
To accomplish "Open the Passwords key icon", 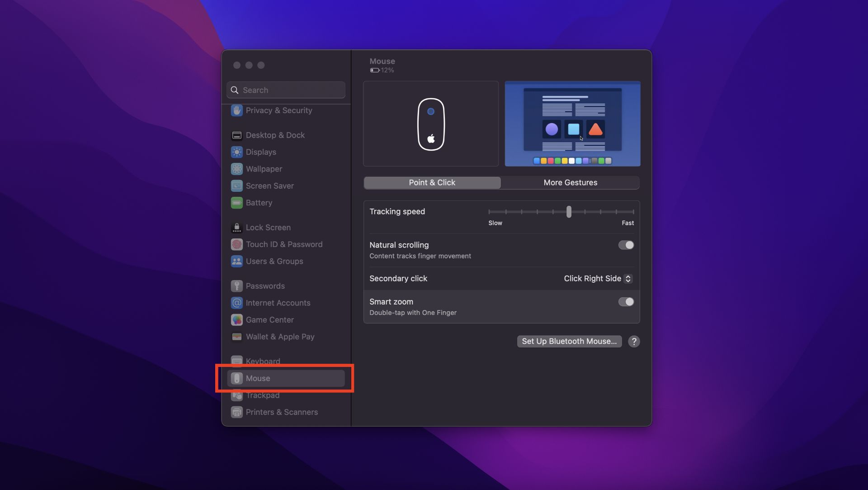I will coord(236,286).
